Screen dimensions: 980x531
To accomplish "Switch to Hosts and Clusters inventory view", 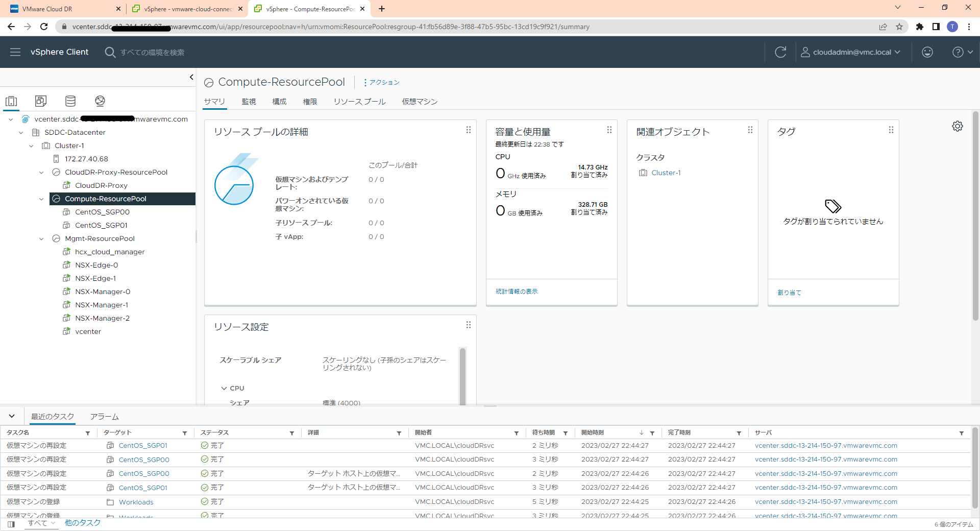I will pyautogui.click(x=11, y=101).
